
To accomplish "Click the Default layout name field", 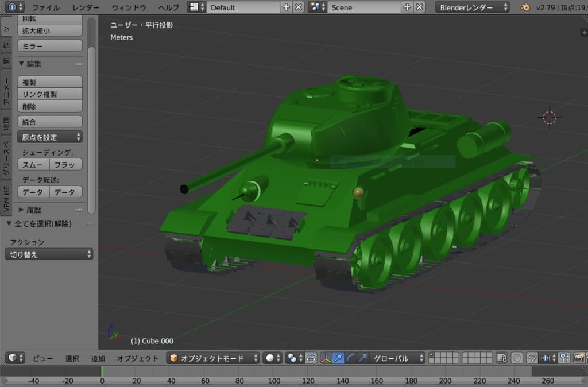I will coord(243,7).
